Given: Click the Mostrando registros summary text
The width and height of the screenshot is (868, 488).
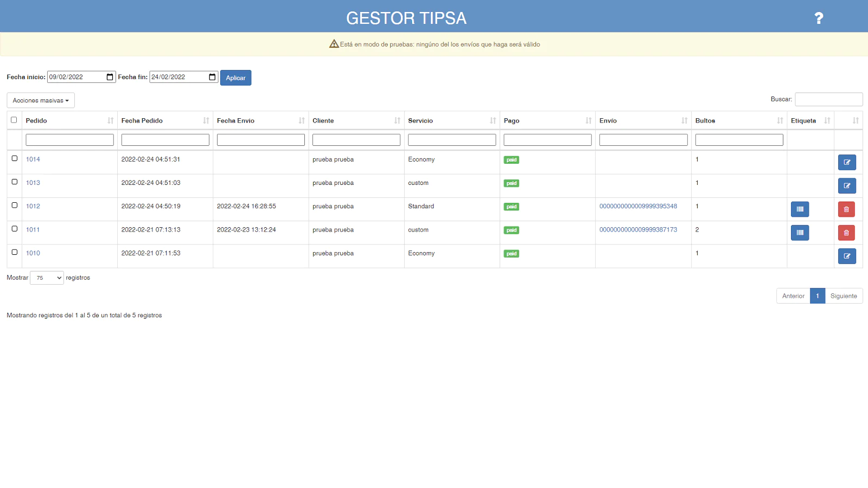Looking at the screenshot, I should pyautogui.click(x=84, y=315).
